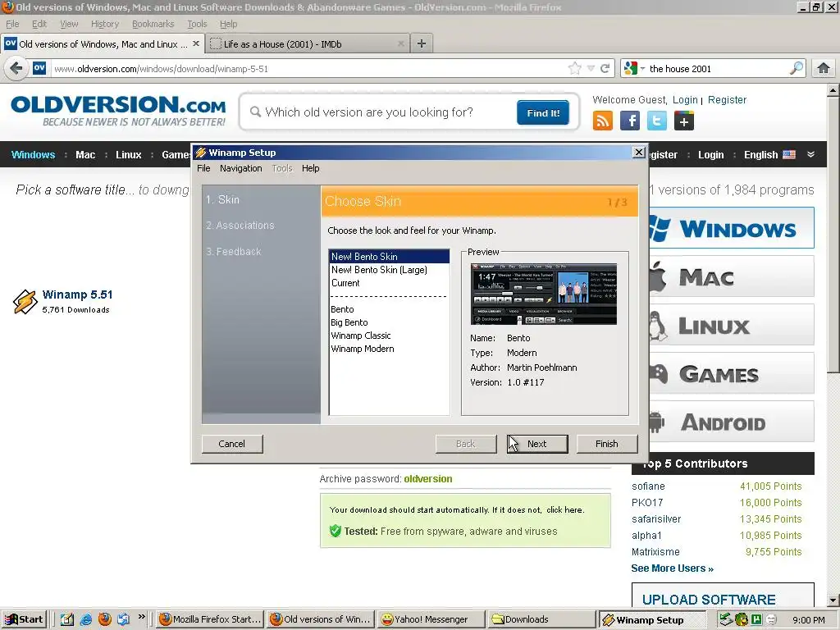This screenshot has width=840, height=630.
Task: Open the Android platform banner
Action: (731, 422)
